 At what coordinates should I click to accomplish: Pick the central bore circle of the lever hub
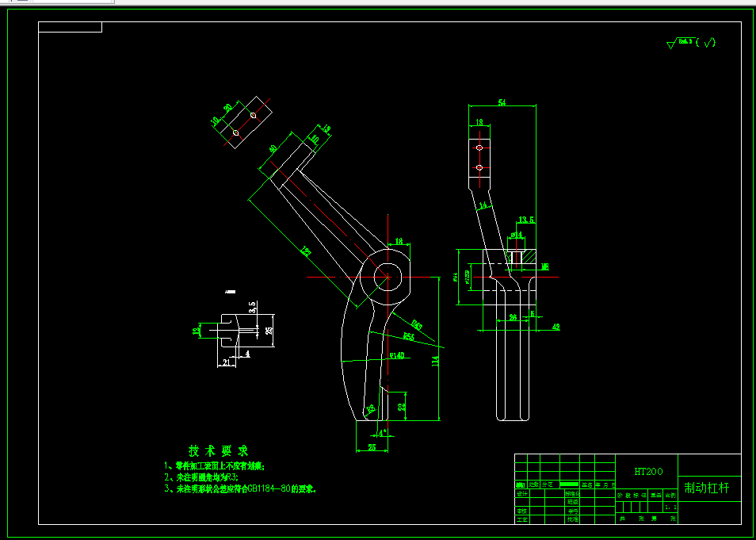click(x=388, y=277)
